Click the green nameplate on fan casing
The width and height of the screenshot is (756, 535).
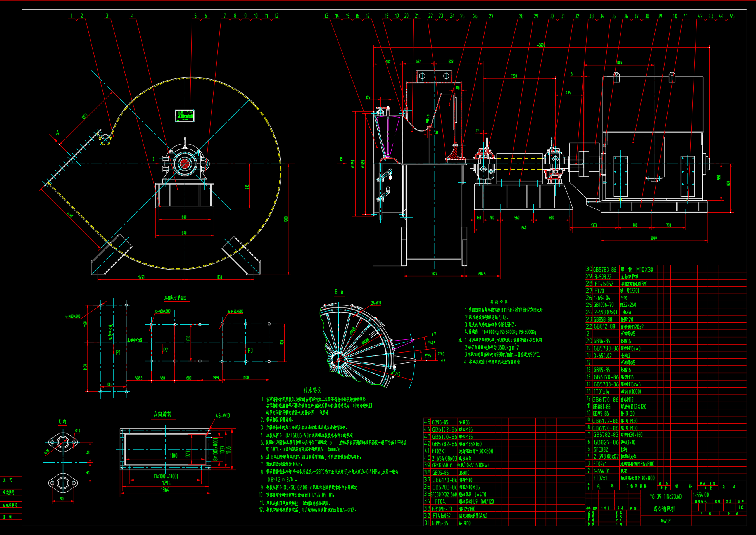[x=185, y=116]
